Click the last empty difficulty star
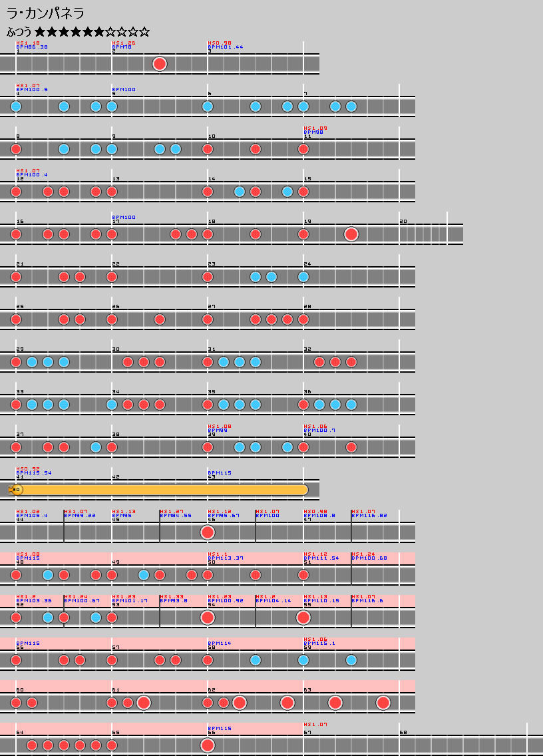The image size is (543, 756). [144, 31]
